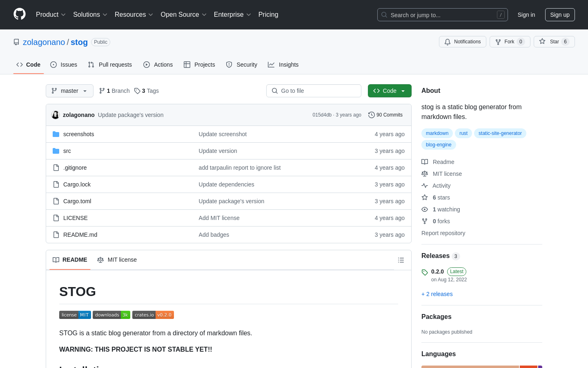Open the Insights tab
This screenshot has height=368, width=588.
[283, 65]
